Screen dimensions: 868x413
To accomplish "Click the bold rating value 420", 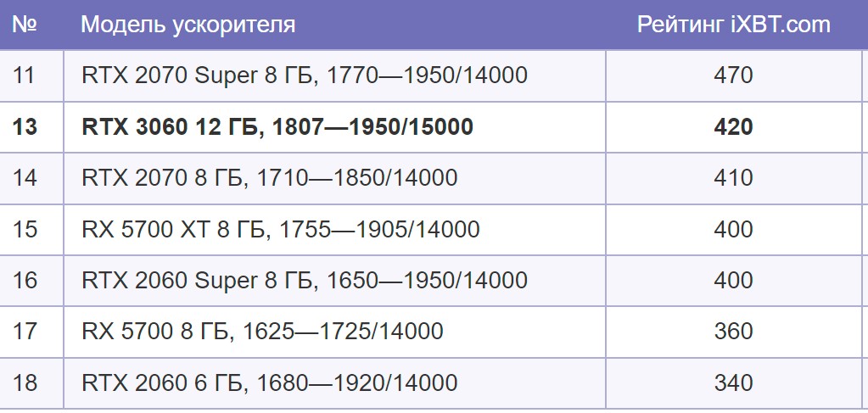I will (733, 126).
